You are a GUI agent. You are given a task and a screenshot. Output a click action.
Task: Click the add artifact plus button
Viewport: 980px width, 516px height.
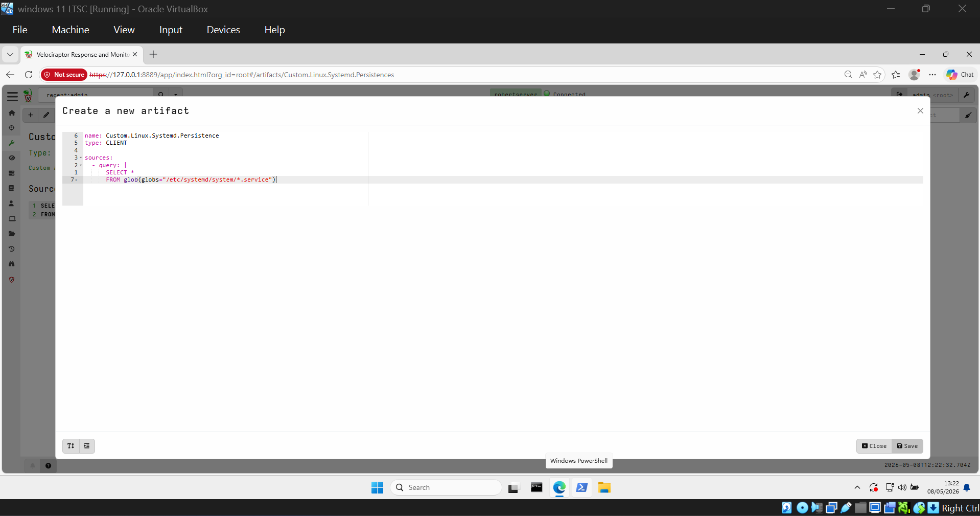(31, 115)
